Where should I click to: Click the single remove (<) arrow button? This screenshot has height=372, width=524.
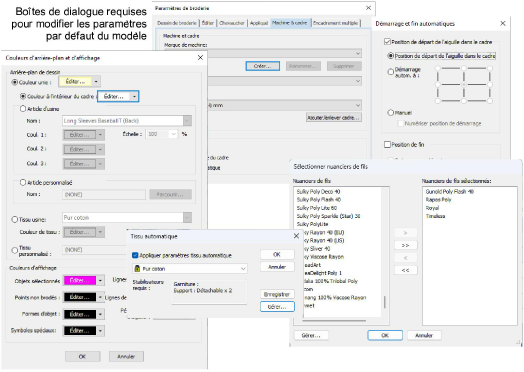(x=406, y=258)
